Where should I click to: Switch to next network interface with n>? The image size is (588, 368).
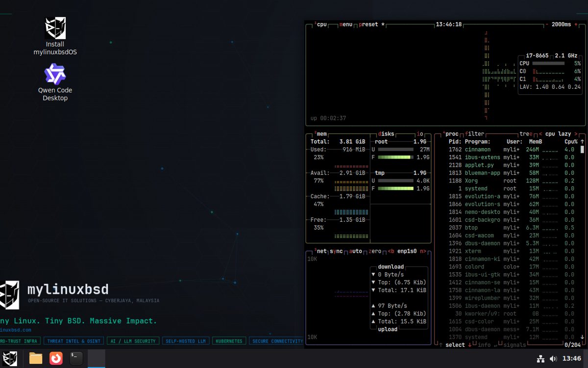tap(423, 251)
